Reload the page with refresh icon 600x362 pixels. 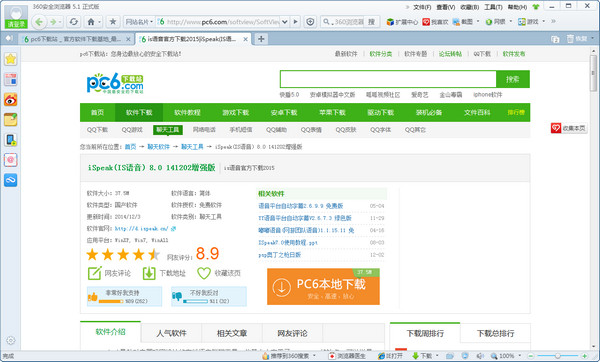[x=73, y=22]
